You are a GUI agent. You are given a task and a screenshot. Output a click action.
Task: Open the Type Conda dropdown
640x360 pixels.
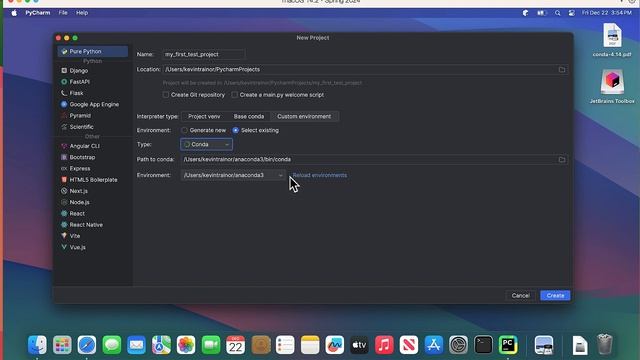click(207, 144)
